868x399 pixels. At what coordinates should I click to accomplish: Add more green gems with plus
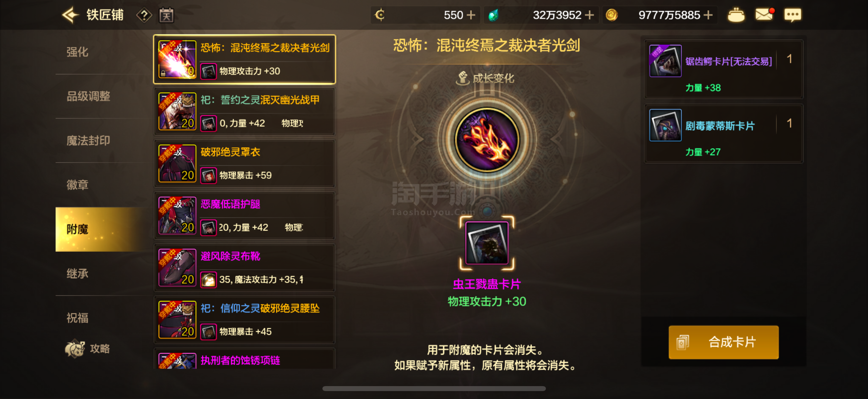pyautogui.click(x=589, y=15)
